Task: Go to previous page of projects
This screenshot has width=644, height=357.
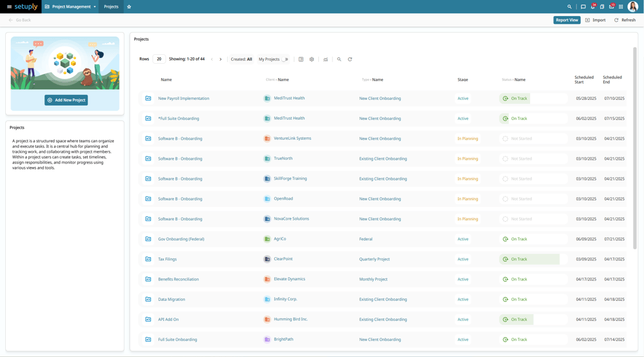Action: pyautogui.click(x=212, y=59)
